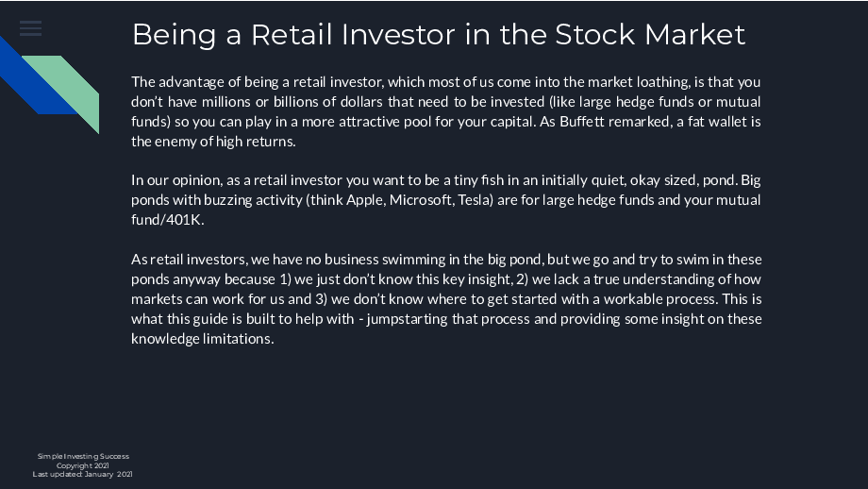Click the phrase 'knowledge limitations' in the last paragraph

click(202, 338)
